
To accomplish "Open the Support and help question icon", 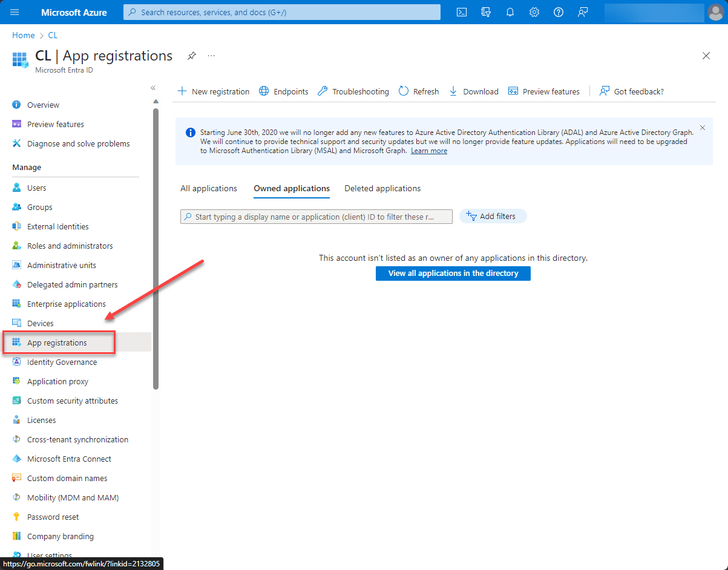I will 559,12.
